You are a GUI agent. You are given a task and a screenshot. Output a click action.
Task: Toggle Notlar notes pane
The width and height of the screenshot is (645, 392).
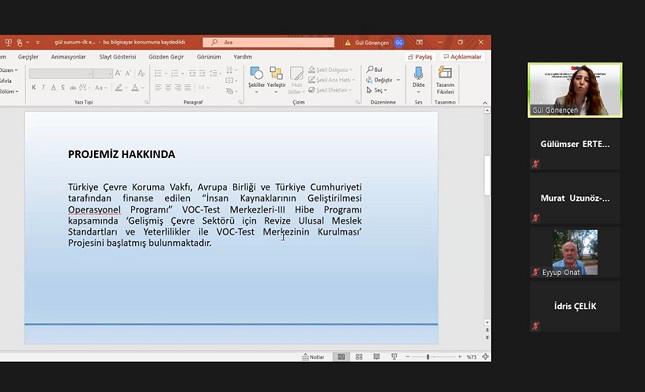click(313, 357)
